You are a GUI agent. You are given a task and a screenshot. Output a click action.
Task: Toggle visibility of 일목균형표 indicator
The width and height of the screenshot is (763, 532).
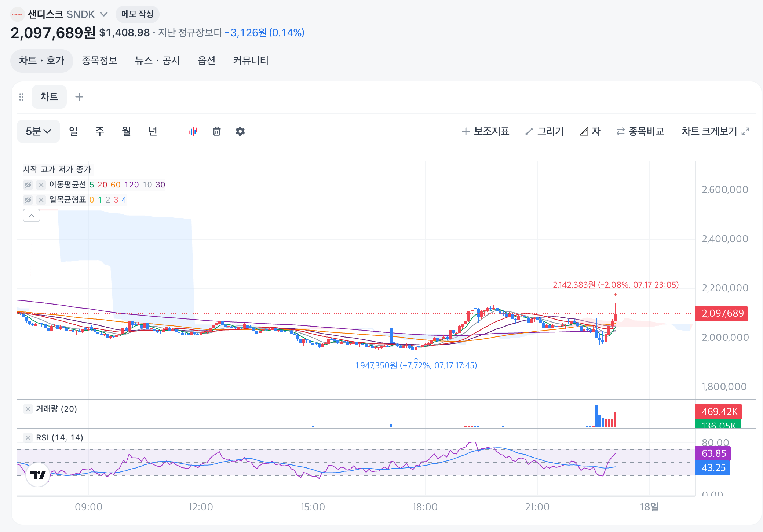[28, 200]
